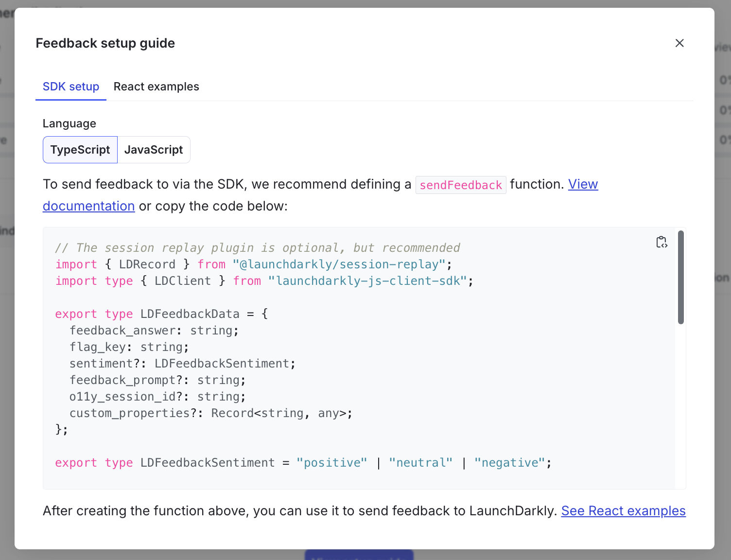Viewport: 731px width, 560px height.
Task: Click the session replay comment line
Action: tap(257, 247)
